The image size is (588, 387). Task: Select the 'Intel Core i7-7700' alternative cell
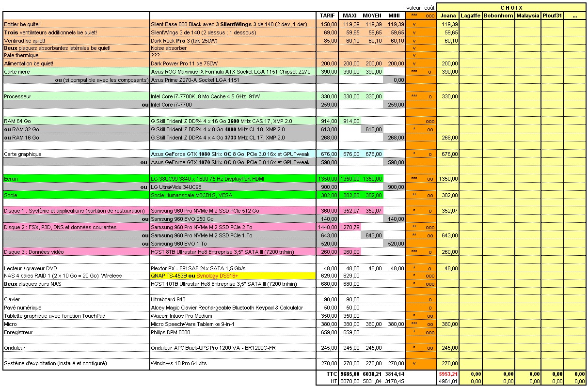pyautogui.click(x=233, y=105)
